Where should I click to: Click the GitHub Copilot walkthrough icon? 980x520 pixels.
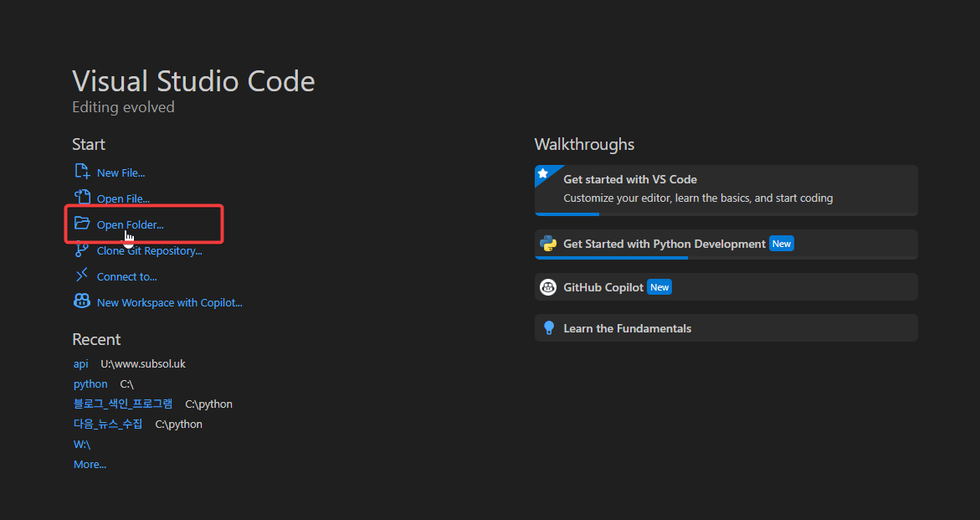tap(548, 287)
